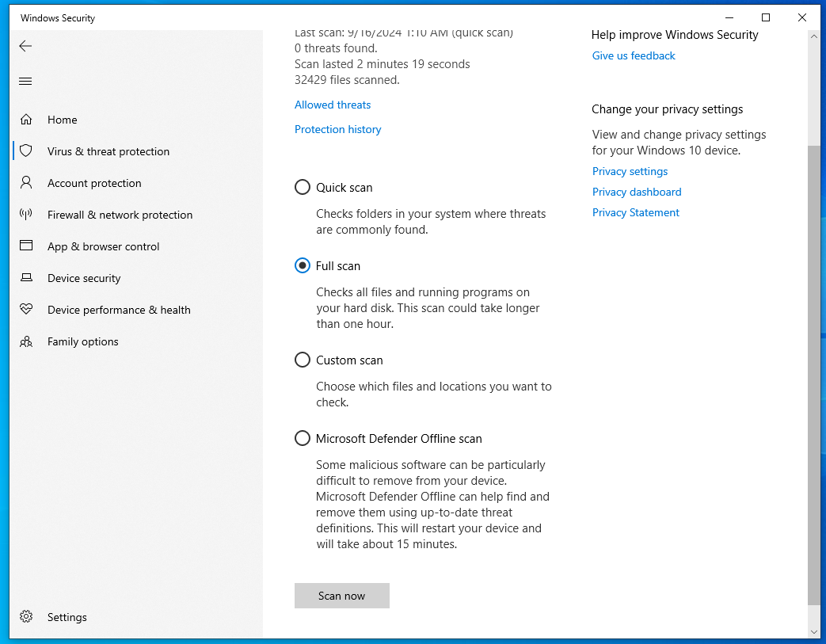Select the Full scan radio button
This screenshot has height=644, width=826.
(x=303, y=265)
